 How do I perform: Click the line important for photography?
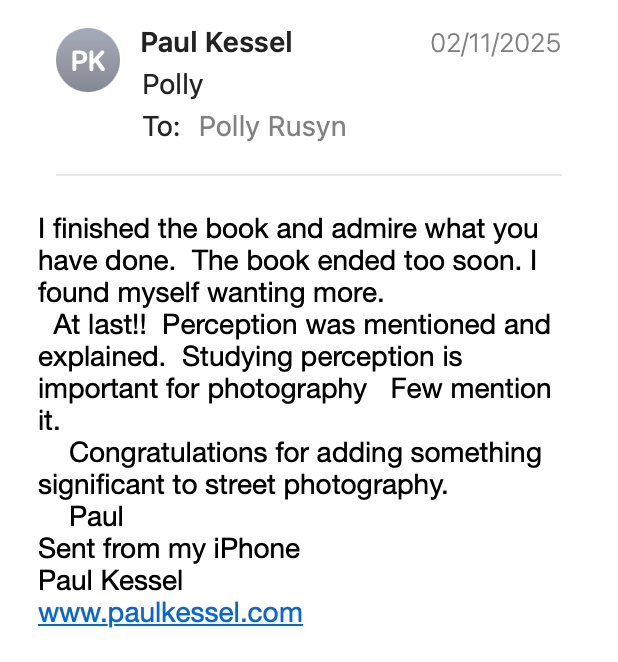click(x=202, y=389)
